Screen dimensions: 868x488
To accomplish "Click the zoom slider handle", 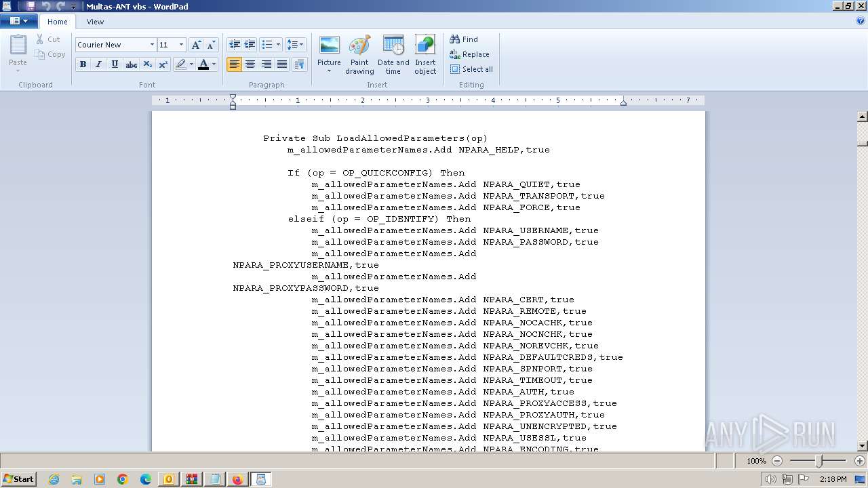I will click(x=818, y=461).
